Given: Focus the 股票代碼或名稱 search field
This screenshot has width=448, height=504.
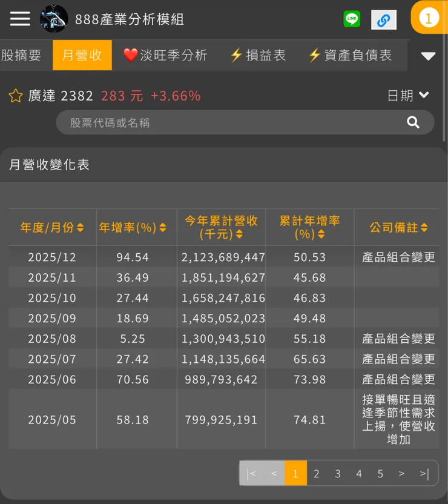Looking at the screenshot, I should [245, 122].
